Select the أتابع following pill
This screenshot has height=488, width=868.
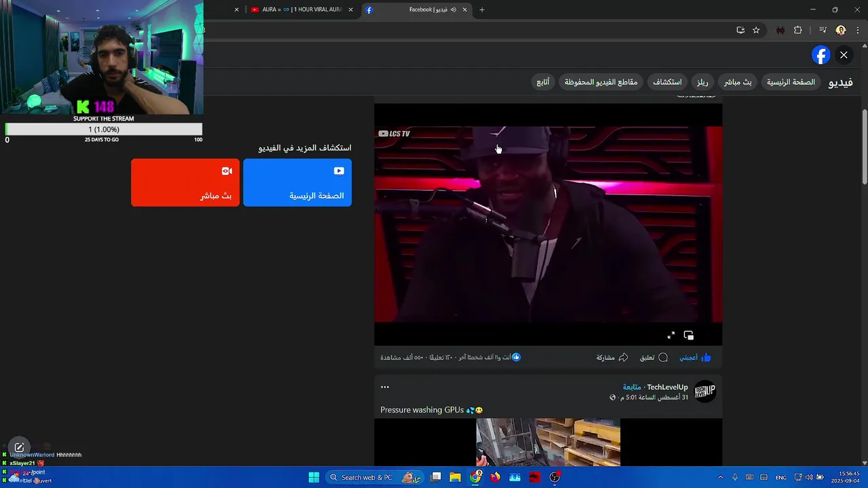tap(543, 82)
